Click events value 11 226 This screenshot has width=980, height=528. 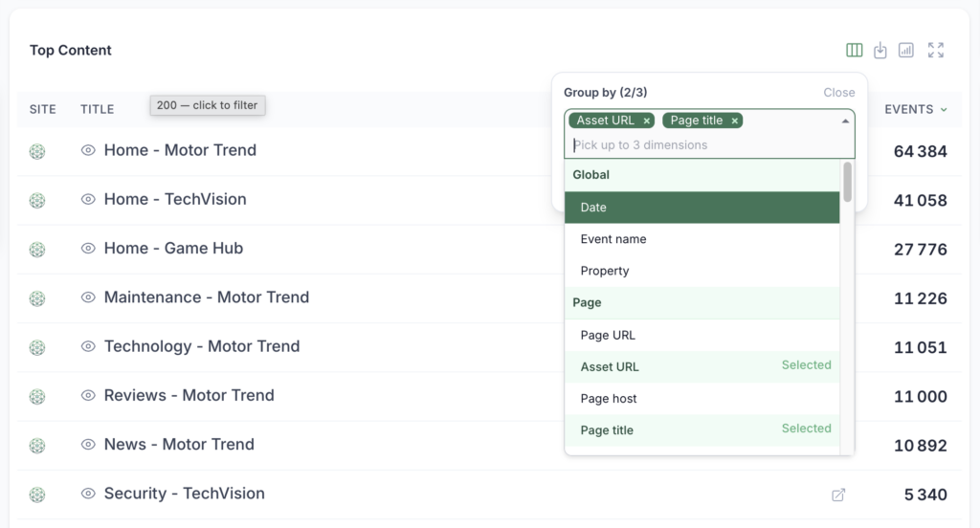pyautogui.click(x=920, y=298)
